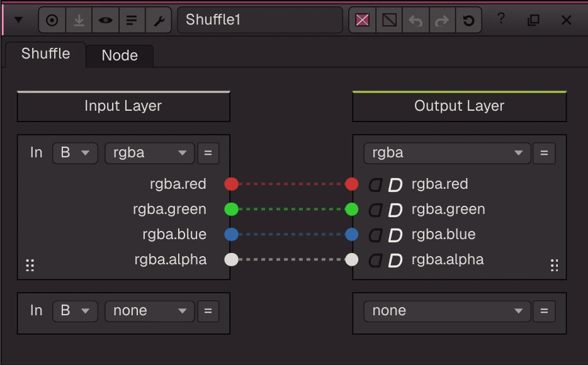This screenshot has height=365, width=588.
Task: Click output rgba.green green connector dot
Action: [x=351, y=209]
